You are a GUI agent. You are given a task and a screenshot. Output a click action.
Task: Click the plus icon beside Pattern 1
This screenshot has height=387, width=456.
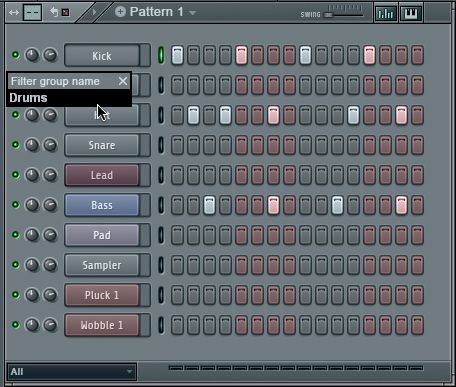click(120, 12)
